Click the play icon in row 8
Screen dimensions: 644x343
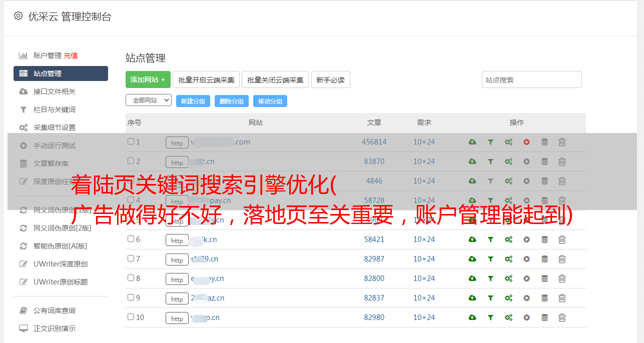[x=526, y=278]
